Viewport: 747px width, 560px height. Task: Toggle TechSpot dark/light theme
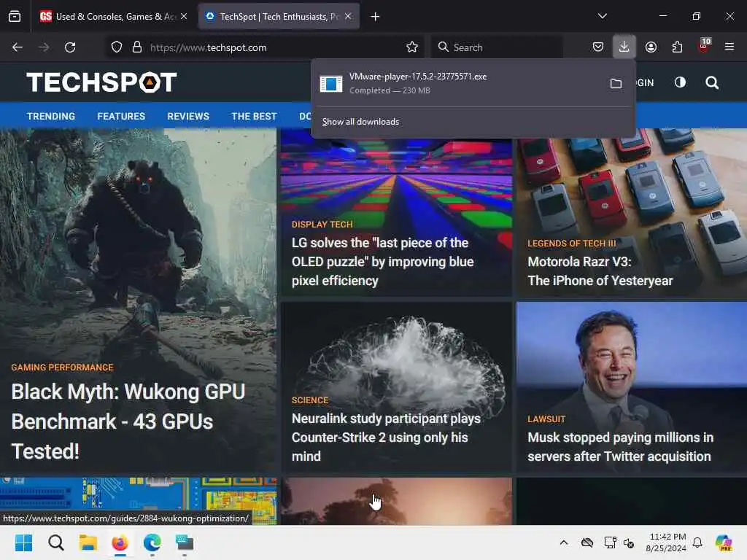[x=681, y=82]
